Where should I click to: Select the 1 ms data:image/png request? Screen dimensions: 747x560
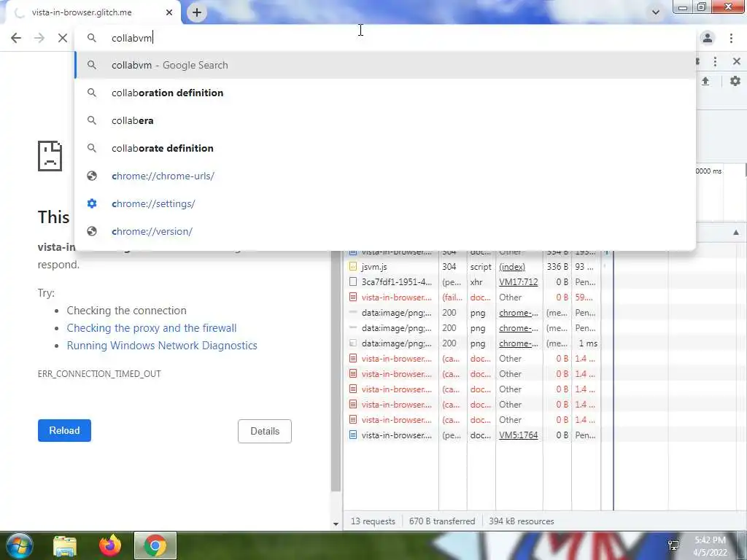(x=473, y=343)
